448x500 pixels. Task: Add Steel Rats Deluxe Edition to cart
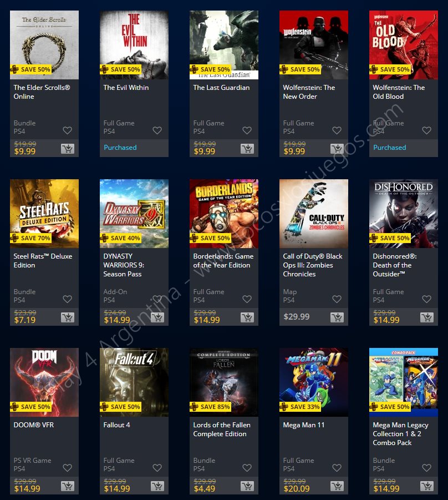point(68,317)
